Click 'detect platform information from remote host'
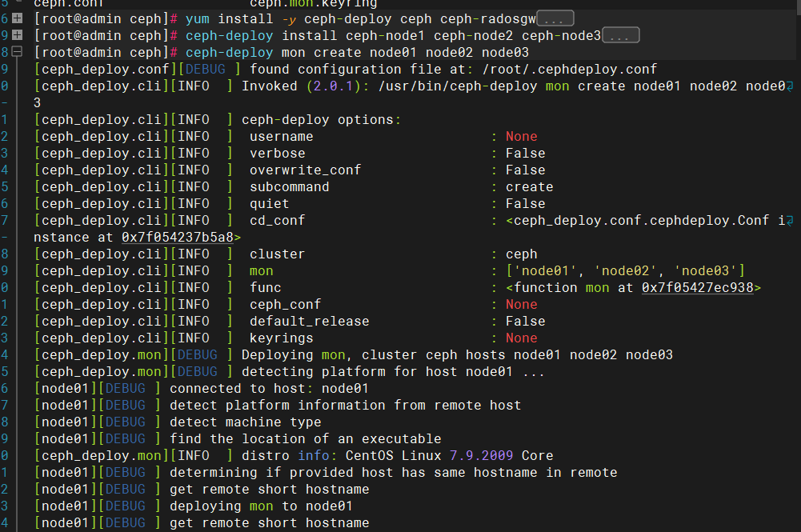Image resolution: width=801 pixels, height=532 pixels. pos(346,406)
